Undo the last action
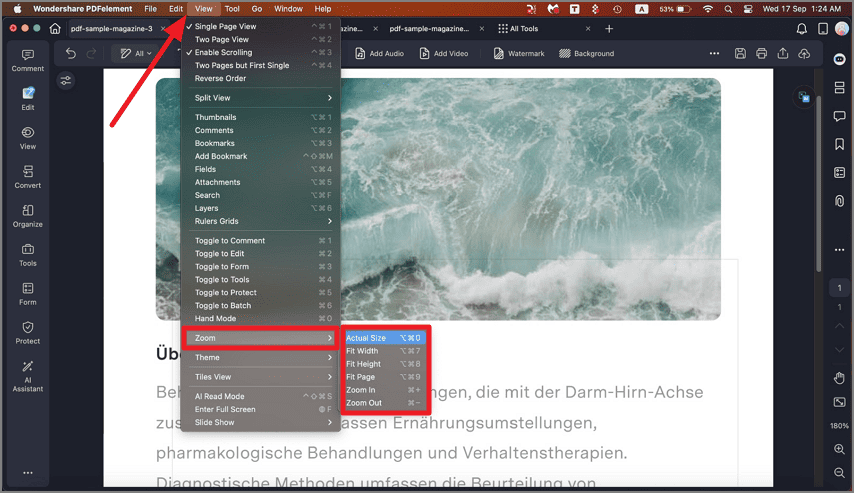 click(x=71, y=53)
